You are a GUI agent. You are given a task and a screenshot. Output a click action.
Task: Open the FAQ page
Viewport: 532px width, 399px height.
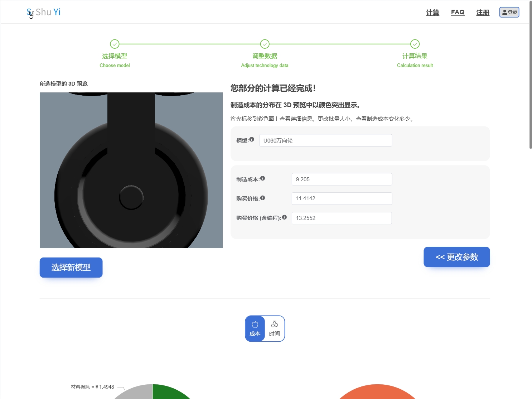458,12
